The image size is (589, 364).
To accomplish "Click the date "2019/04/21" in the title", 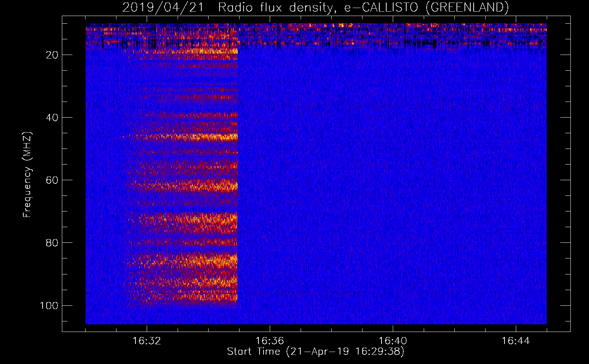I will [163, 7].
